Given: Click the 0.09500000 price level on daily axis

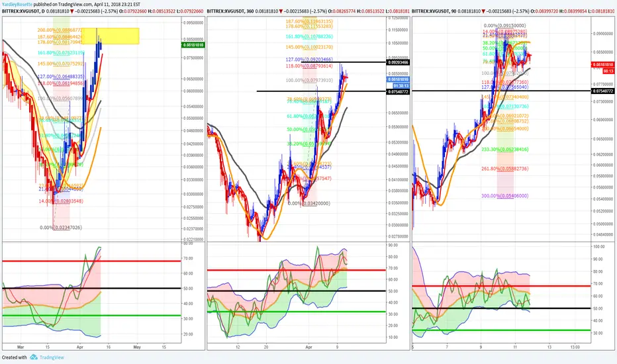Looking at the screenshot, I should click(193, 23).
